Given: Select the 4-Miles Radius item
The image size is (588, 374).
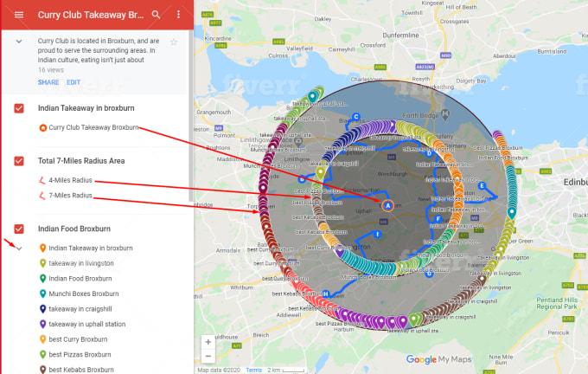Looking at the screenshot, I should coord(70,180).
